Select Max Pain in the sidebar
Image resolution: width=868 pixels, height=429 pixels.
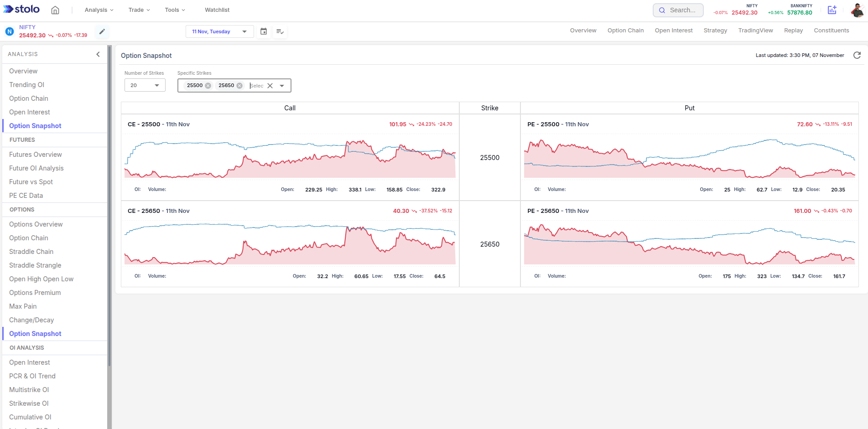(23, 306)
